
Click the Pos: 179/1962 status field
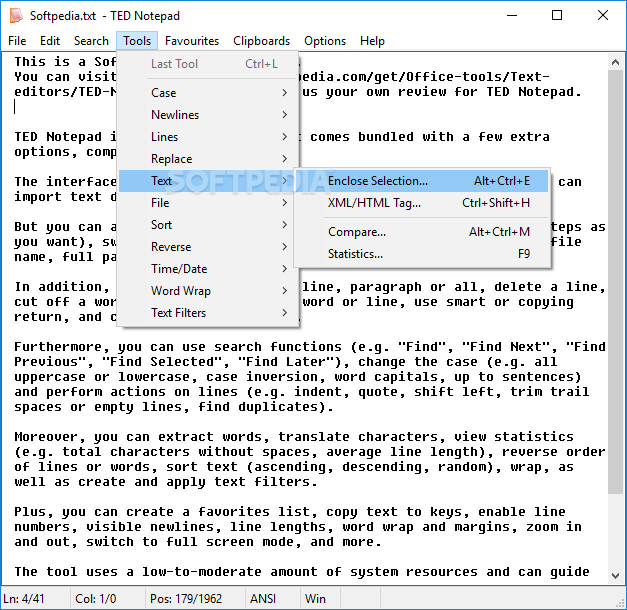point(195,598)
